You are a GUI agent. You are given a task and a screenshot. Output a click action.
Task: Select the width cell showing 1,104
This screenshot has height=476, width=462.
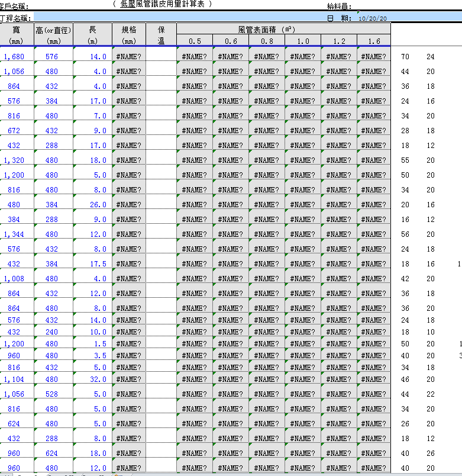tap(17, 377)
